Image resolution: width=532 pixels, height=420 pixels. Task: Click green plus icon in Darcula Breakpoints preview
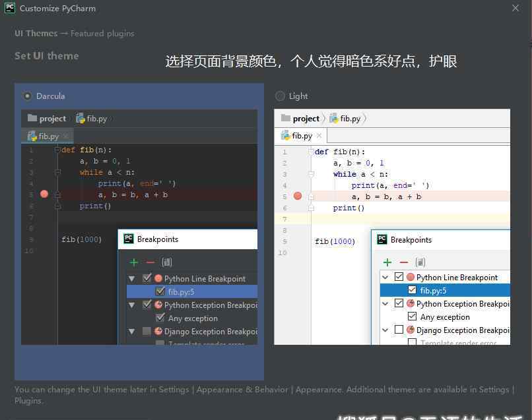click(134, 262)
